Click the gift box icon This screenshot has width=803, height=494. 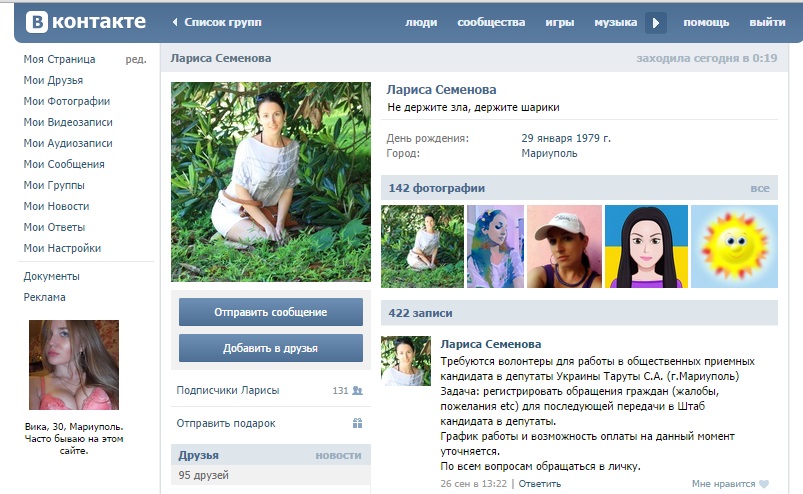pyautogui.click(x=357, y=423)
